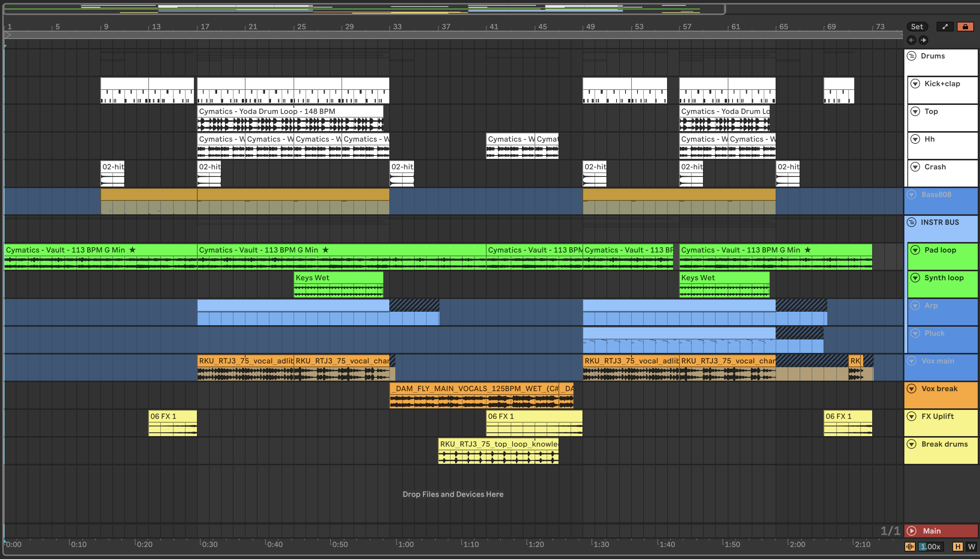Select the 02-hit Crash clip at bar 9
Image resolution: width=980 pixels, height=559 pixels.
tap(112, 173)
